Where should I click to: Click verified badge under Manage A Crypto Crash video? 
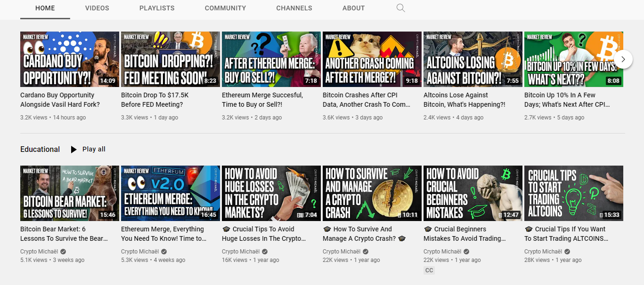(366, 252)
